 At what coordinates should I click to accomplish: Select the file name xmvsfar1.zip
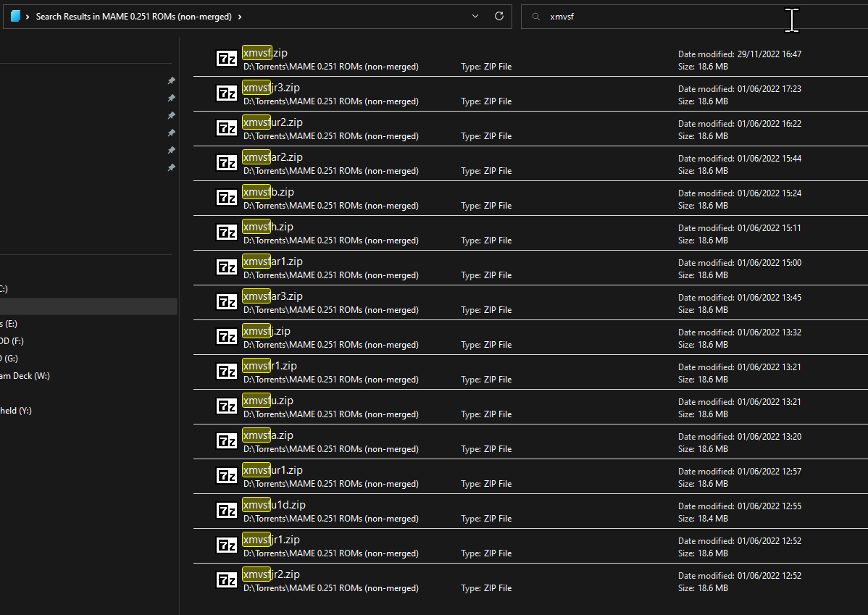pyautogui.click(x=273, y=262)
